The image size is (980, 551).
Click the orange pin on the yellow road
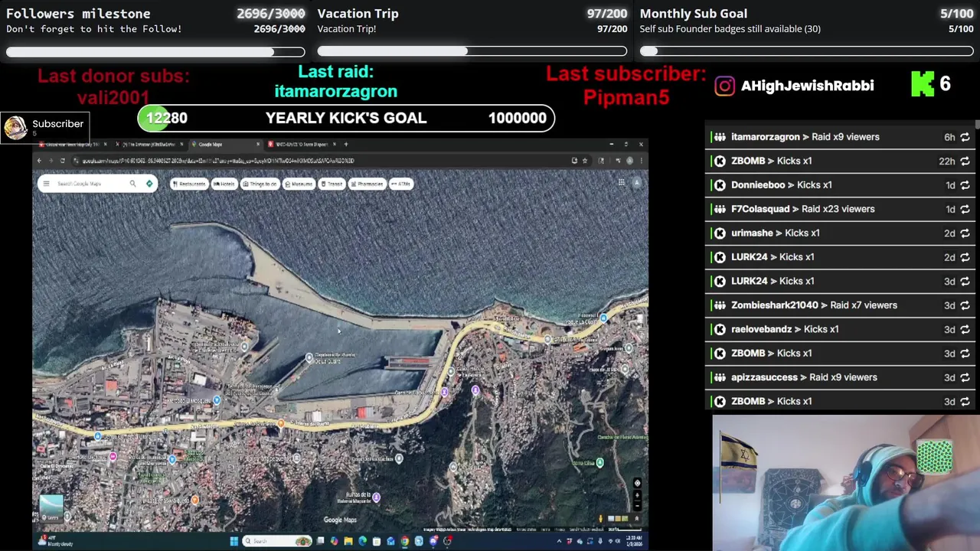281,422
